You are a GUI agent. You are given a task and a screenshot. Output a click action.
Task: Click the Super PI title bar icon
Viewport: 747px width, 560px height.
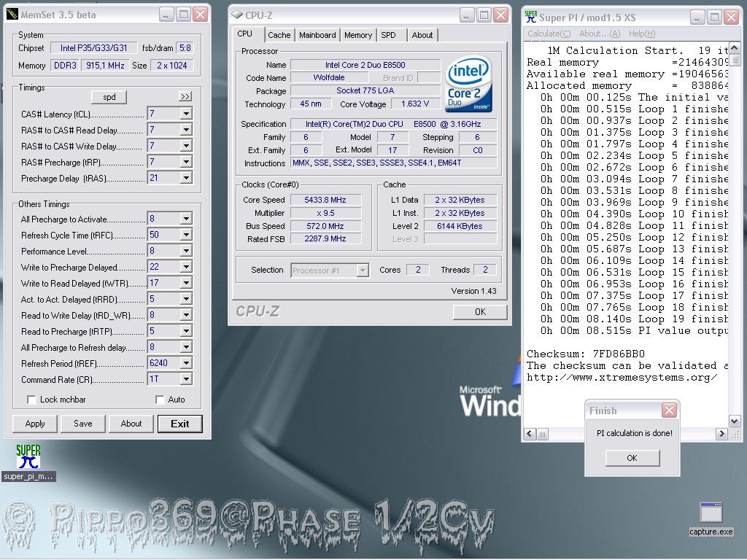click(x=531, y=17)
